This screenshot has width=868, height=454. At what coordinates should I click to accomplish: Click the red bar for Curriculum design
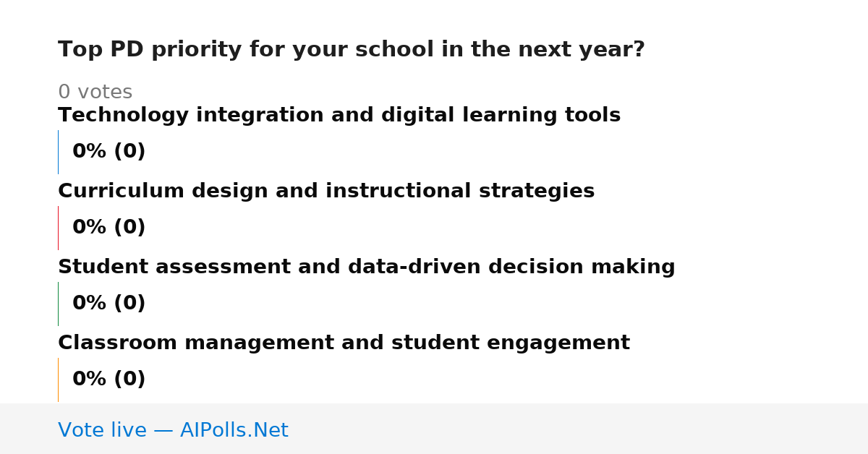click(x=58, y=228)
